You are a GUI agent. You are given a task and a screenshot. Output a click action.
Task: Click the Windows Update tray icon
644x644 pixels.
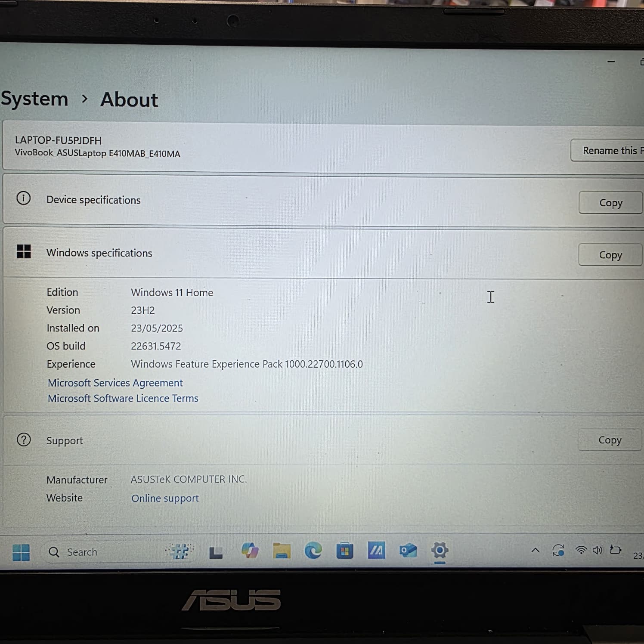point(558,550)
